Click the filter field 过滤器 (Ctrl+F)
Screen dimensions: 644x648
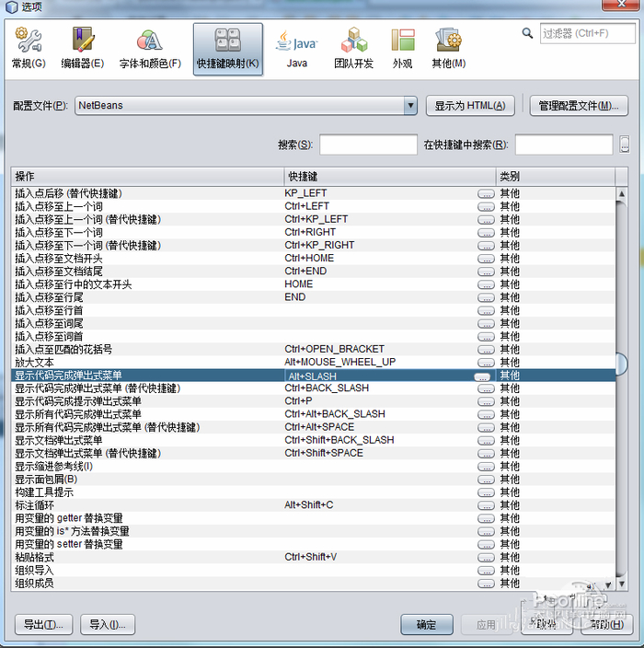pos(587,33)
